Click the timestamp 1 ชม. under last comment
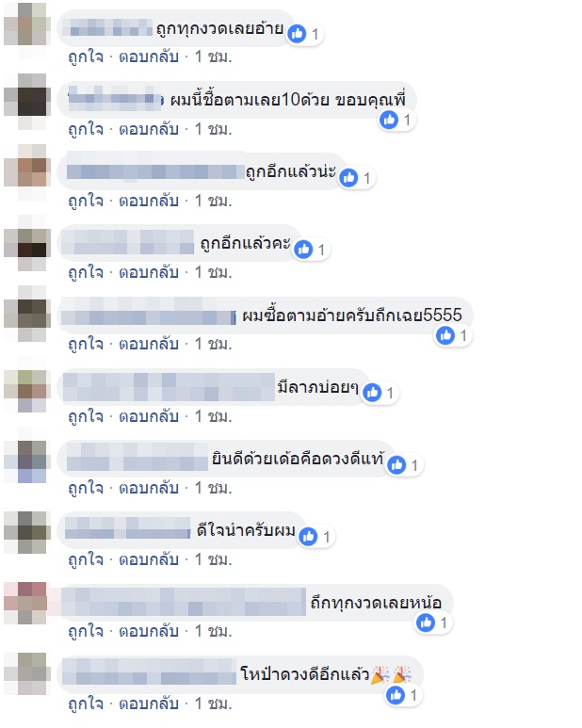 pos(213,704)
